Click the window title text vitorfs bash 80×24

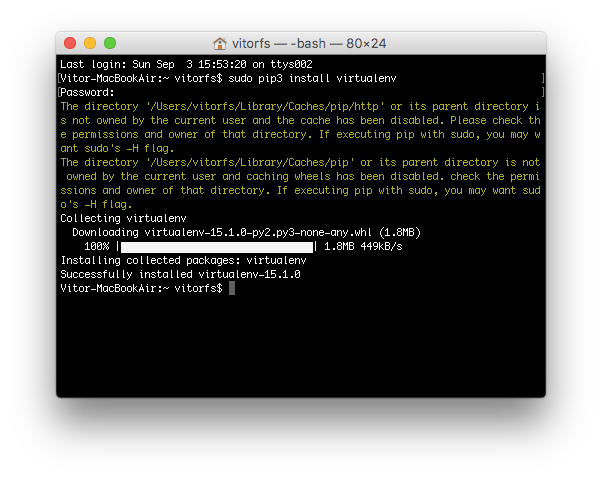[x=309, y=44]
